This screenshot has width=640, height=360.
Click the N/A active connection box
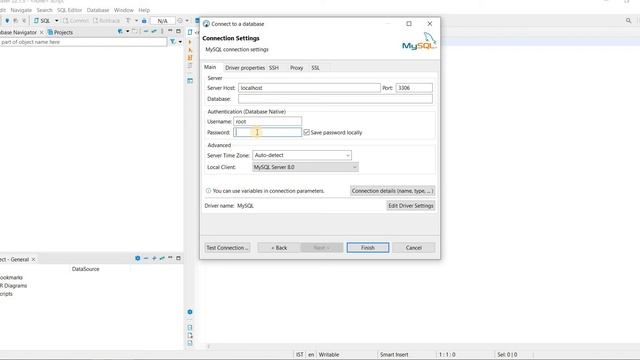(162, 20)
